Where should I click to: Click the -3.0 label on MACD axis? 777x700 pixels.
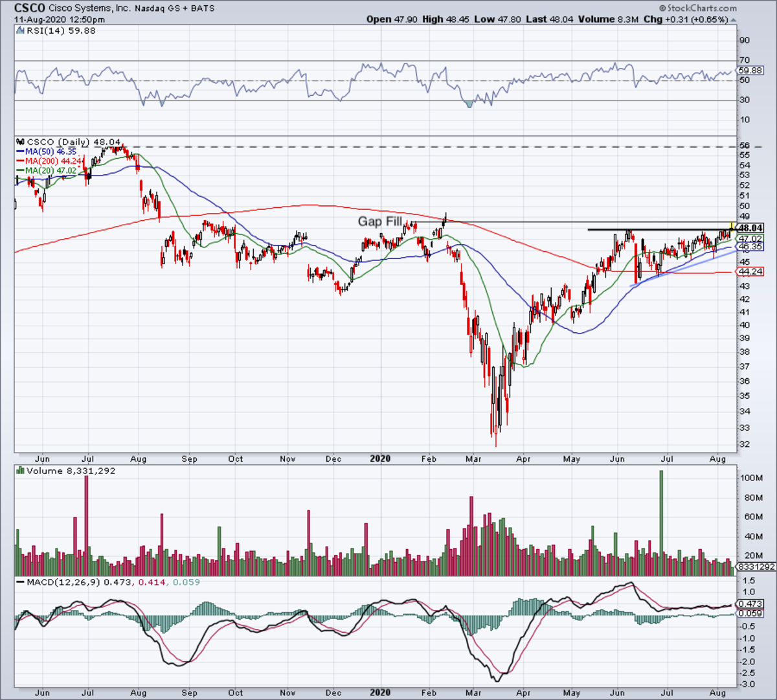pyautogui.click(x=748, y=684)
